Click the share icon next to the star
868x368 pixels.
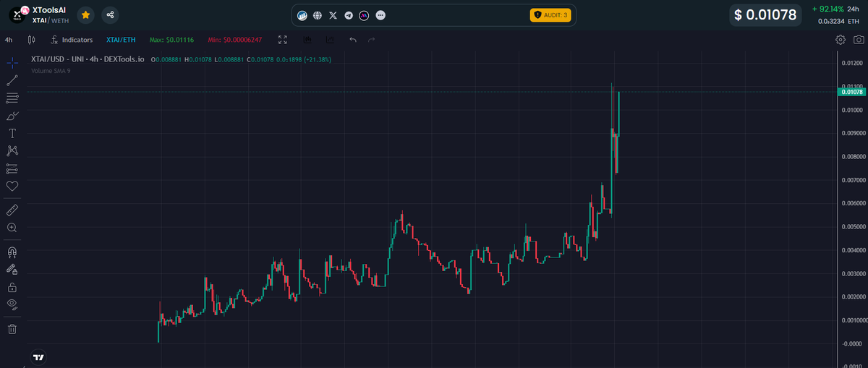tap(110, 14)
